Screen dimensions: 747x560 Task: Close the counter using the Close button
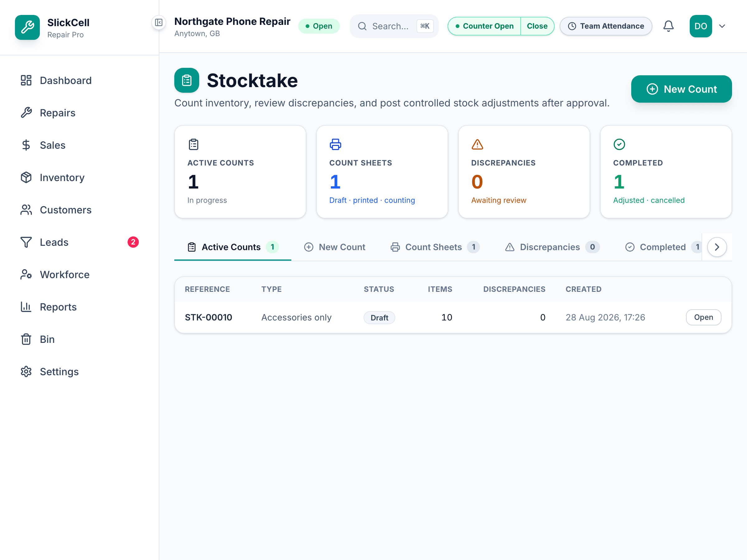pos(537,26)
